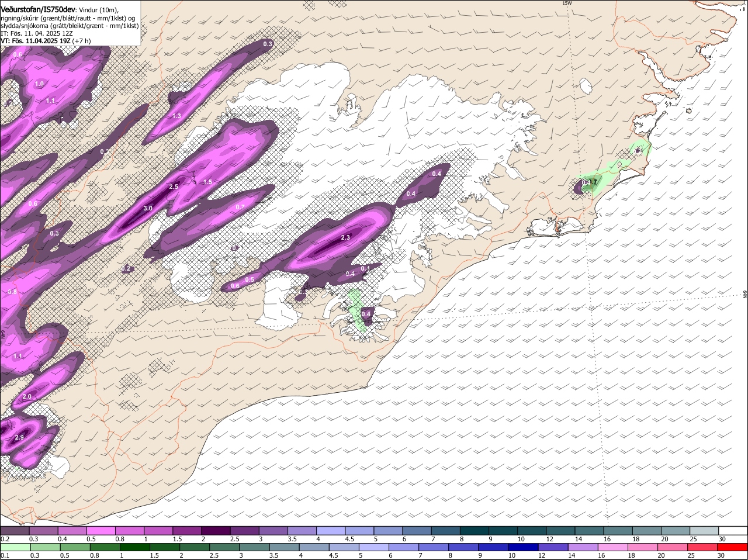The height and width of the screenshot is (560, 748).
Task: Click the purple legend swatch for 0.2–0.3
Action: (x=16, y=530)
